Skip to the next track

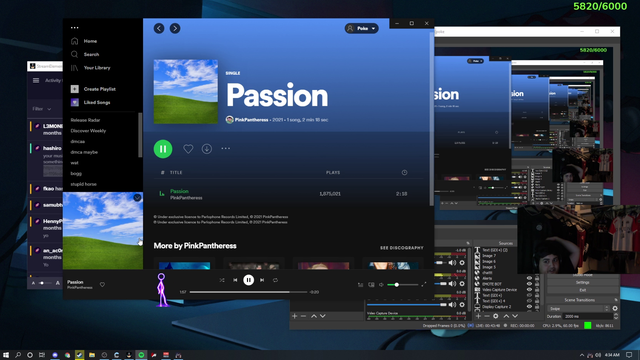262,280
